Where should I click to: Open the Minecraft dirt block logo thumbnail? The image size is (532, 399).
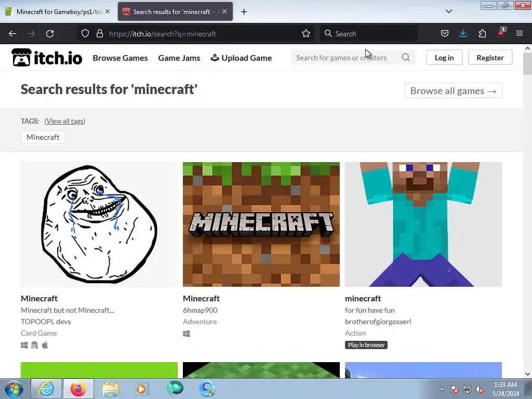pos(261,224)
